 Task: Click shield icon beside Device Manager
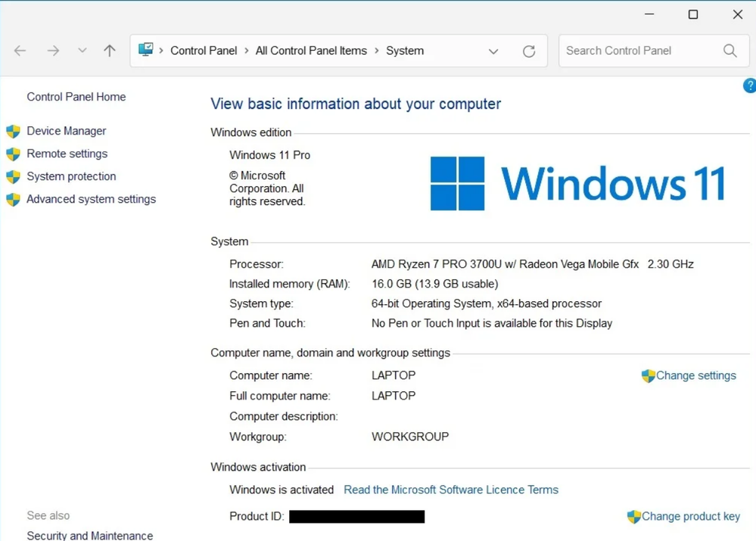[13, 131]
